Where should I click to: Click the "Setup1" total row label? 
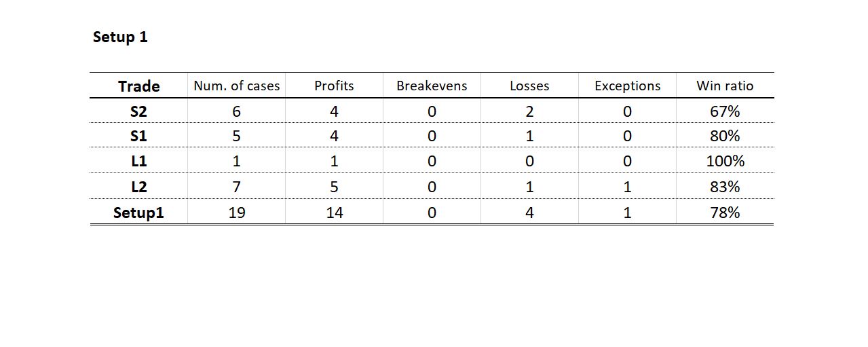coord(138,213)
